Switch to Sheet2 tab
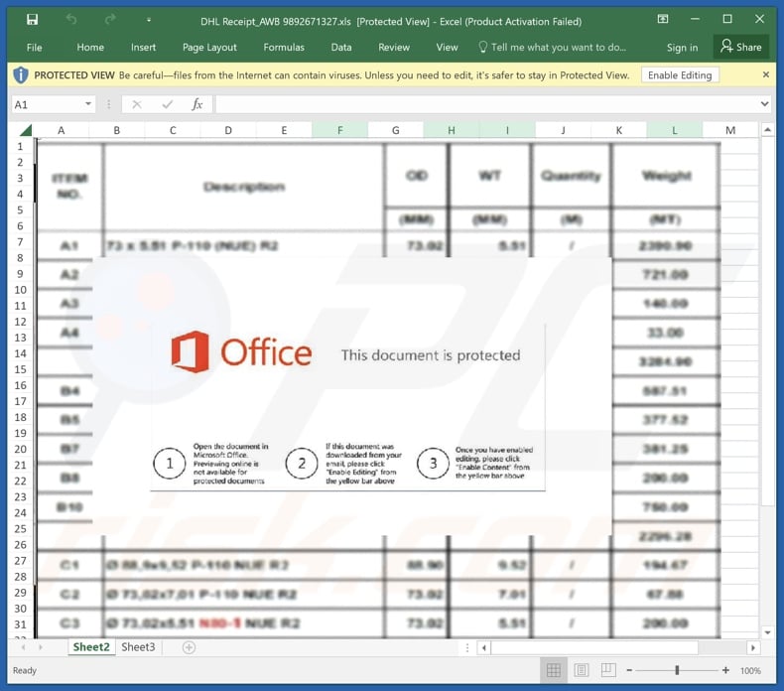 pyautogui.click(x=91, y=647)
